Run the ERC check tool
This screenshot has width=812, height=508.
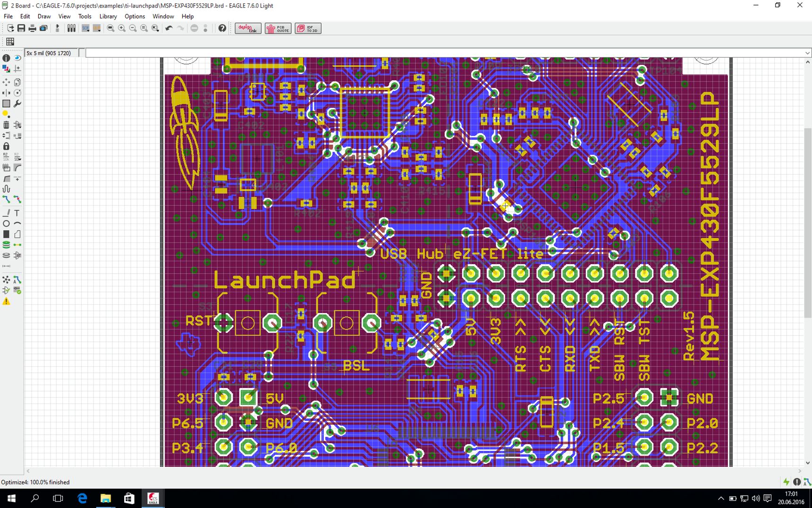[x=6, y=290]
